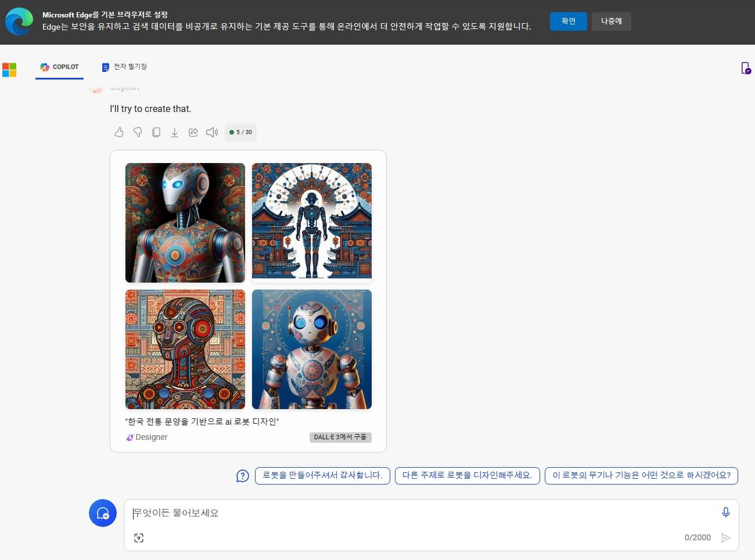Share this Copilot response
755x560 pixels.
click(193, 132)
